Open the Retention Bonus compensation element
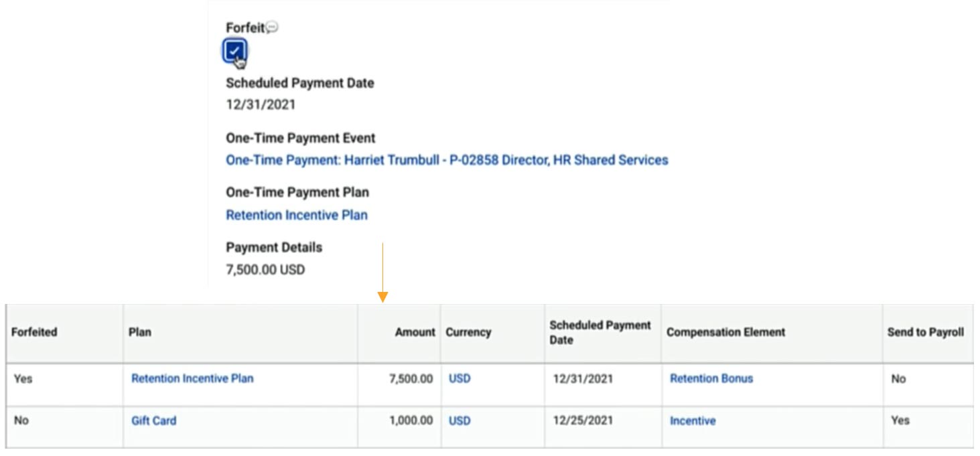This screenshot has width=980, height=456. tap(711, 378)
